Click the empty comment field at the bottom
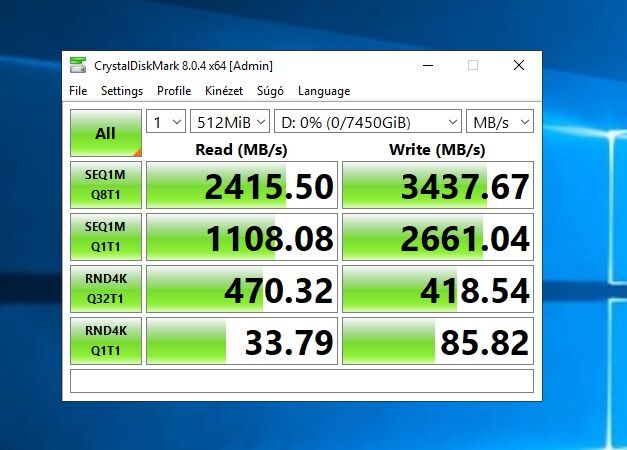This screenshot has height=450, width=627. (302, 381)
